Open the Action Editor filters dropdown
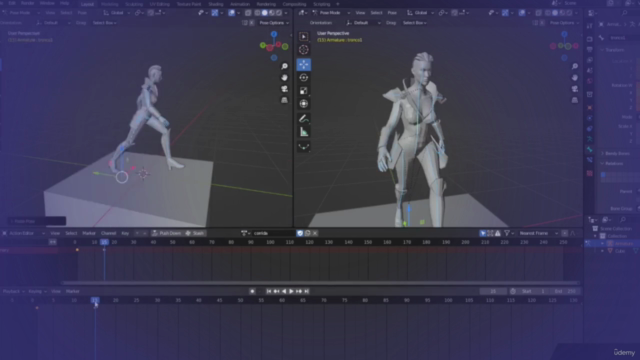Screen dimensions: 640x360 [x=509, y=233]
